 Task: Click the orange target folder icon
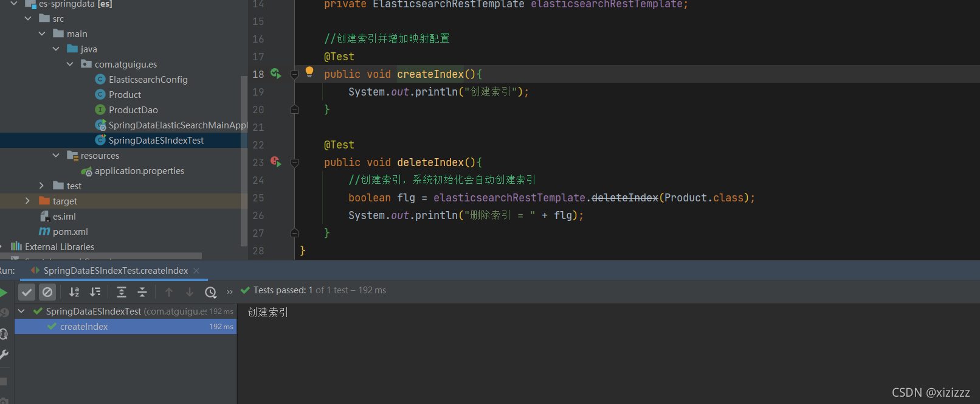tap(44, 201)
